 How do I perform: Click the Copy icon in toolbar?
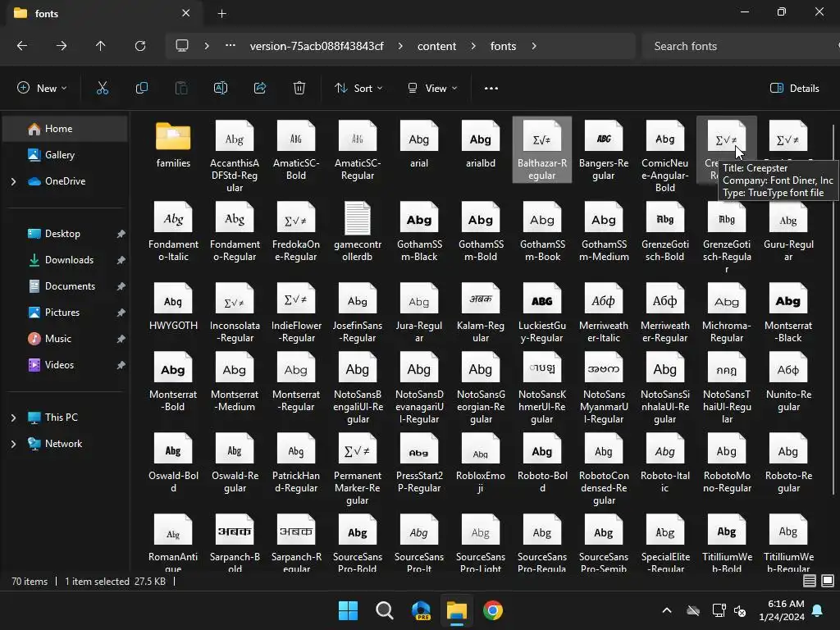point(142,89)
